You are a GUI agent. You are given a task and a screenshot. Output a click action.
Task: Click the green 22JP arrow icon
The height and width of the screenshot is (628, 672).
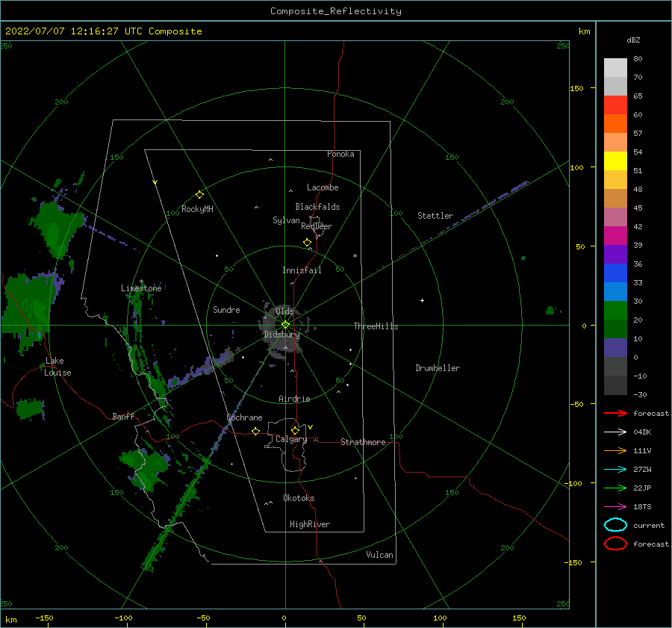pos(615,488)
